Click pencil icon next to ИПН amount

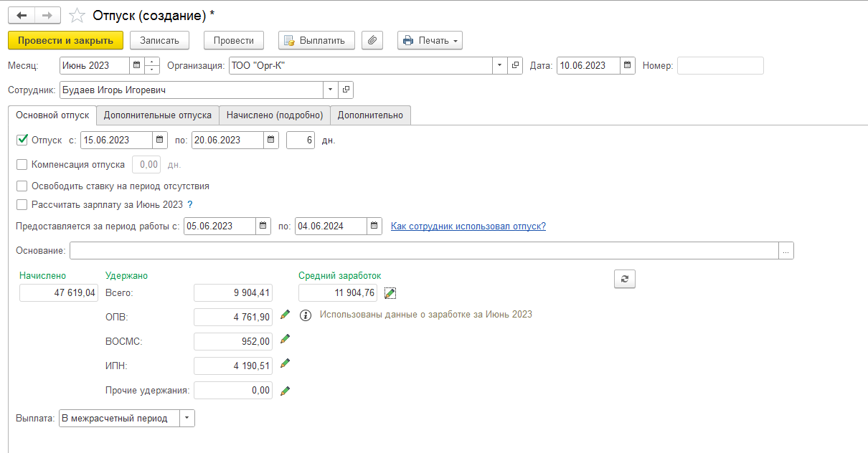coord(286,363)
